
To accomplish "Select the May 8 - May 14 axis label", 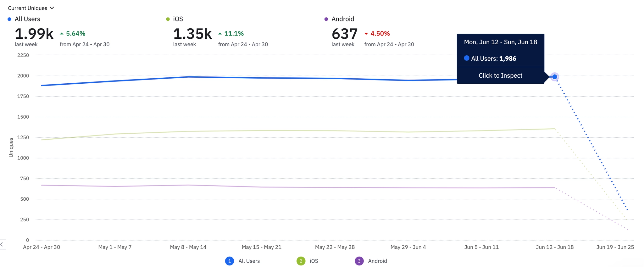I will [188, 247].
